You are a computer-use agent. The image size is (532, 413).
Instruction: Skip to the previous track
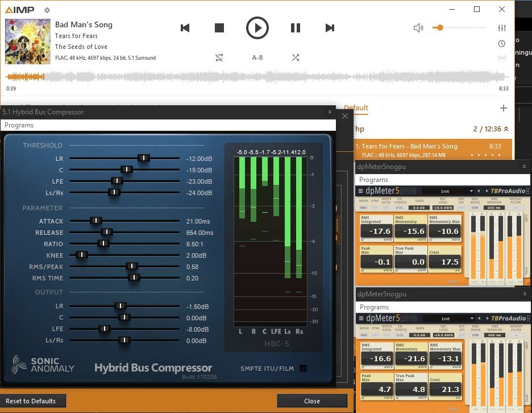point(185,28)
